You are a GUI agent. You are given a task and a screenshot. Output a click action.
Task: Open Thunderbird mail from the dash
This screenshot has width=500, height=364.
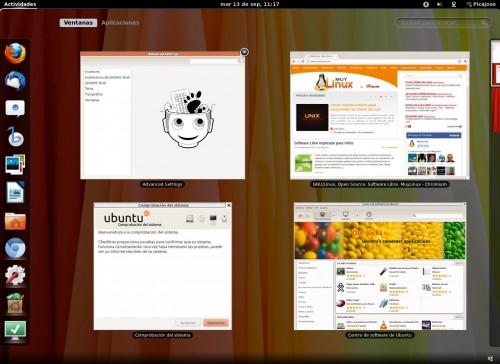(x=15, y=81)
